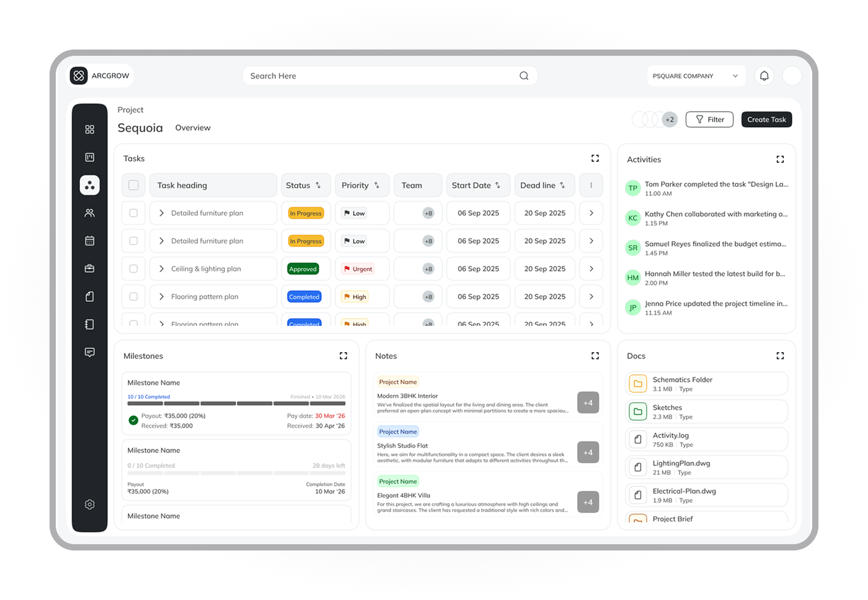868x600 pixels.
Task: Toggle the select-all tasks checkbox in header
Action: (133, 185)
